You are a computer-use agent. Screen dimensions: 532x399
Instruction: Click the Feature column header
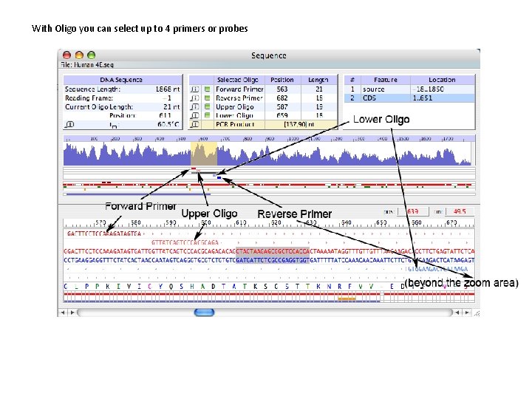pyautogui.click(x=386, y=80)
